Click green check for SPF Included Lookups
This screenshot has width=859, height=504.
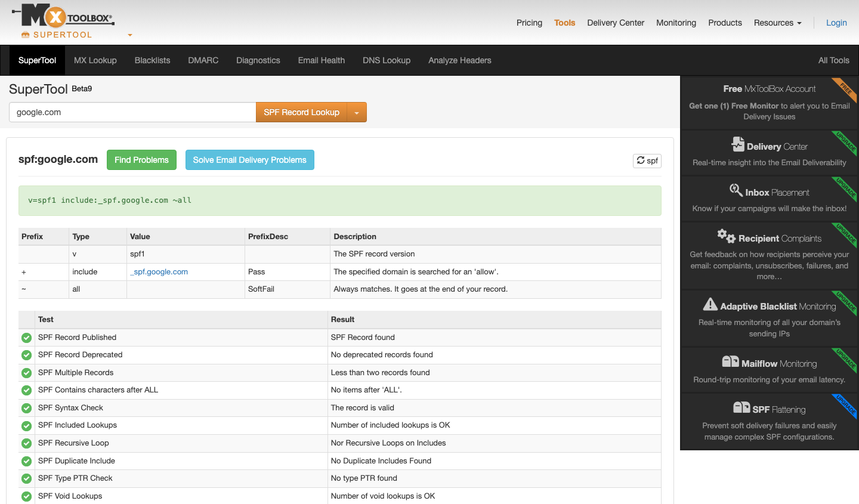click(26, 426)
